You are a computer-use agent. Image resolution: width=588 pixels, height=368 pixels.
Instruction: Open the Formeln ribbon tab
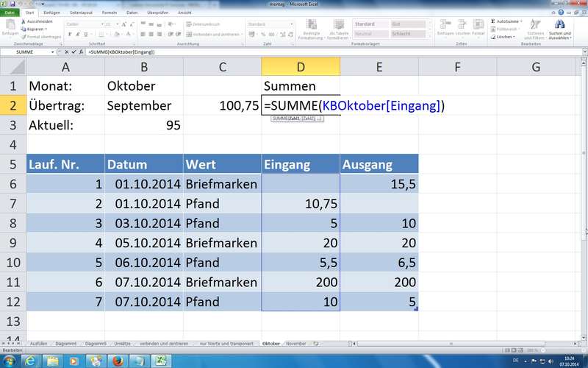coord(108,13)
